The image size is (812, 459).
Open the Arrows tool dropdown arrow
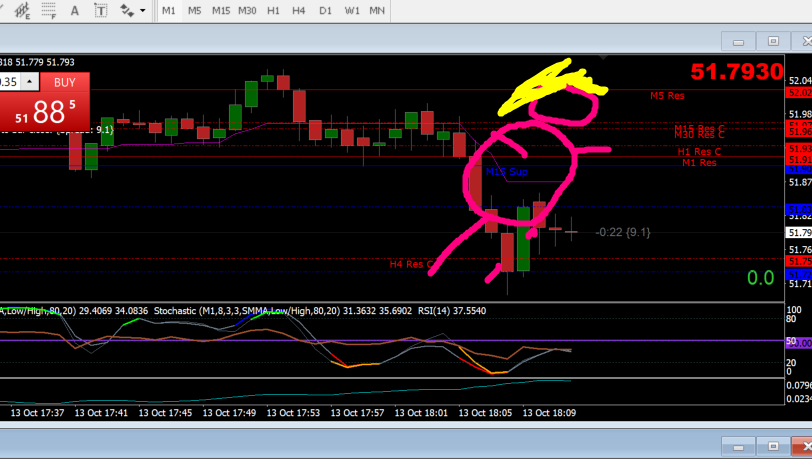pyautogui.click(x=143, y=10)
